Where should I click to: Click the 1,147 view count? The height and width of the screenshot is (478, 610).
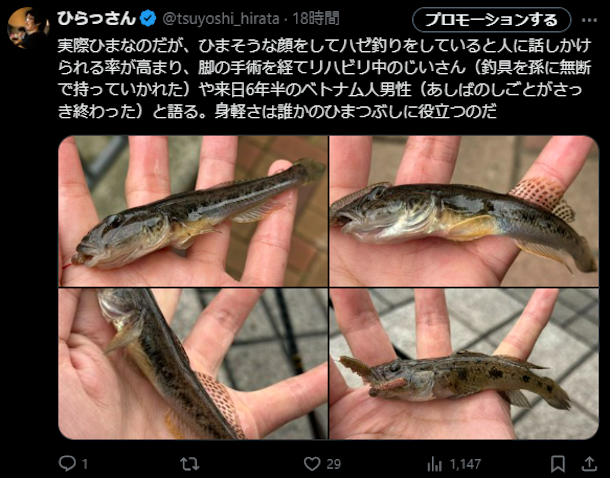tap(465, 464)
